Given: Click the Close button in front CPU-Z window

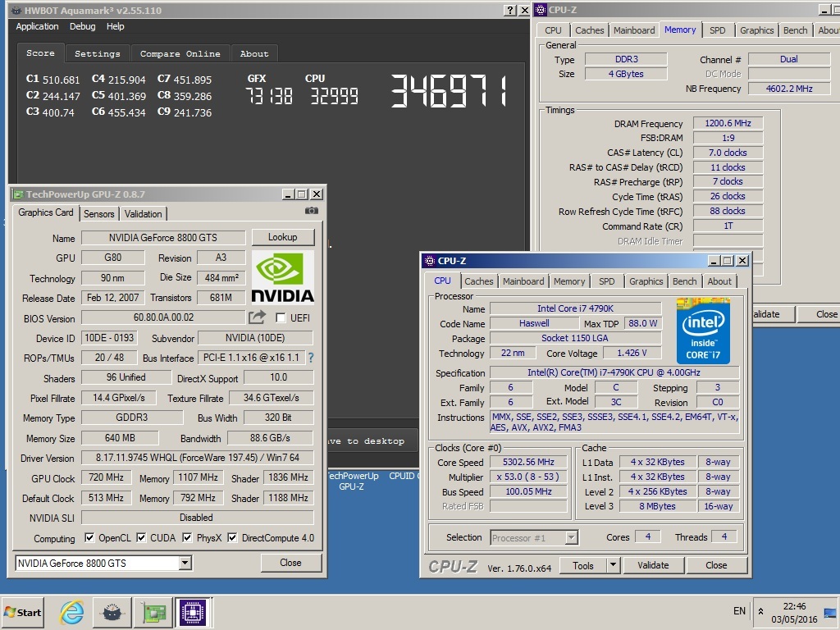Looking at the screenshot, I should pyautogui.click(x=716, y=565).
